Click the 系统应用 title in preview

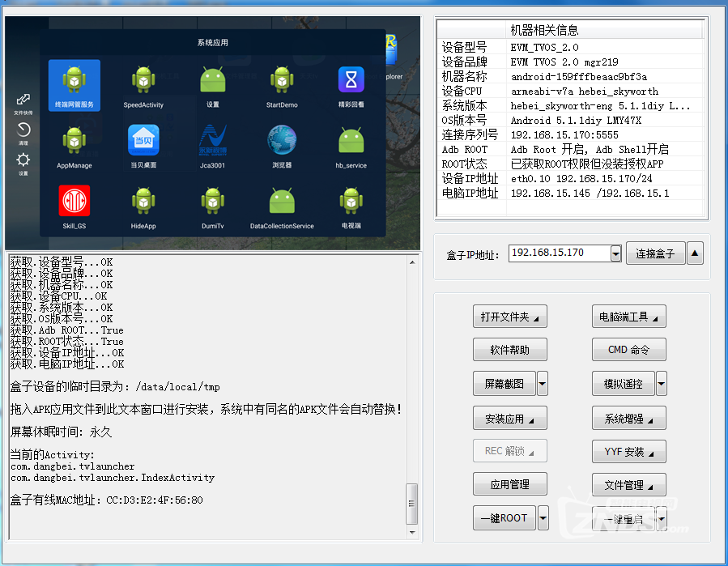click(213, 42)
